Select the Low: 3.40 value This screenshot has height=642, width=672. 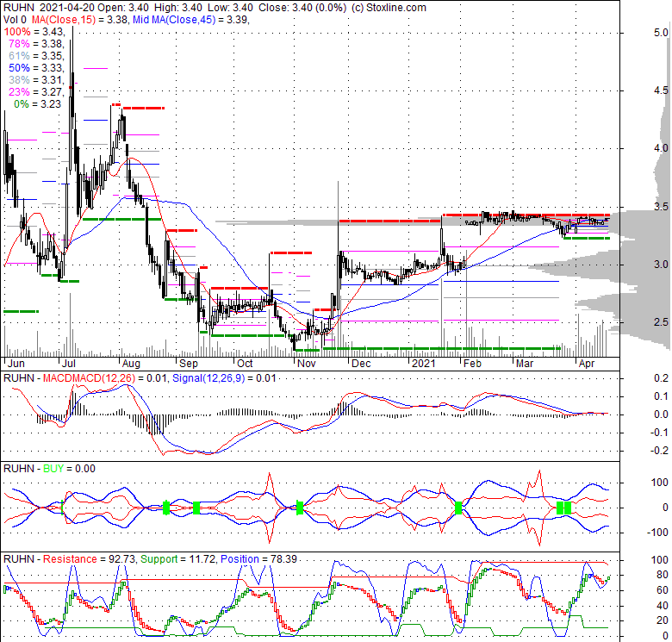click(230, 8)
